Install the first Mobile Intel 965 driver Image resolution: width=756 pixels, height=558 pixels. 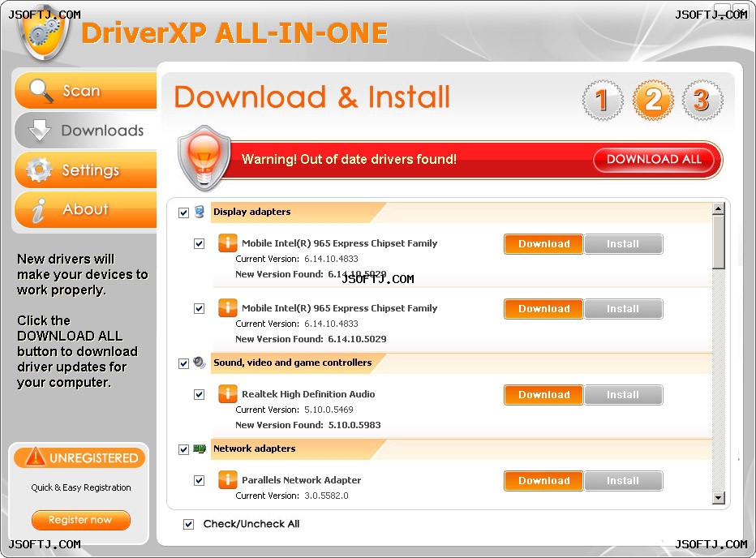(x=624, y=244)
